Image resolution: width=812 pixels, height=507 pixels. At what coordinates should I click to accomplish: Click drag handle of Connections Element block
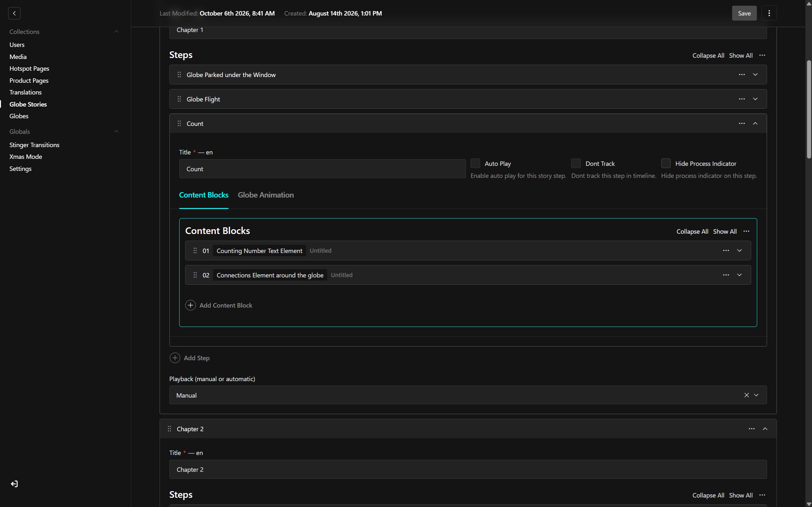click(x=195, y=275)
